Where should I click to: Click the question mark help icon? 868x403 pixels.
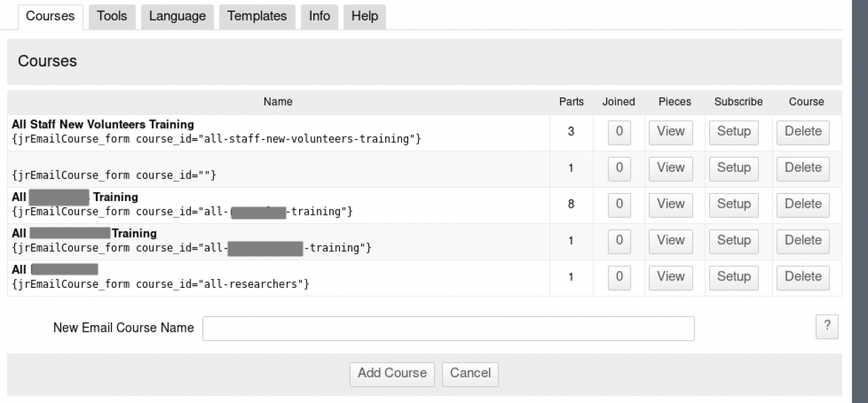click(827, 326)
